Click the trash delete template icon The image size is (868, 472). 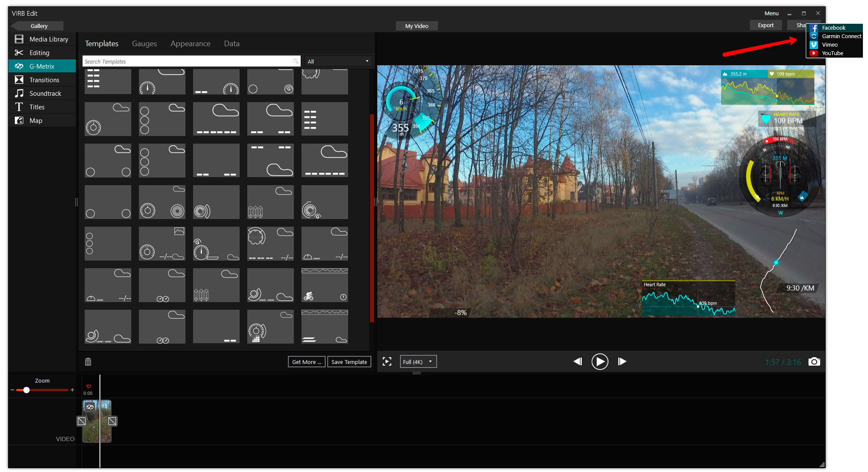click(88, 362)
